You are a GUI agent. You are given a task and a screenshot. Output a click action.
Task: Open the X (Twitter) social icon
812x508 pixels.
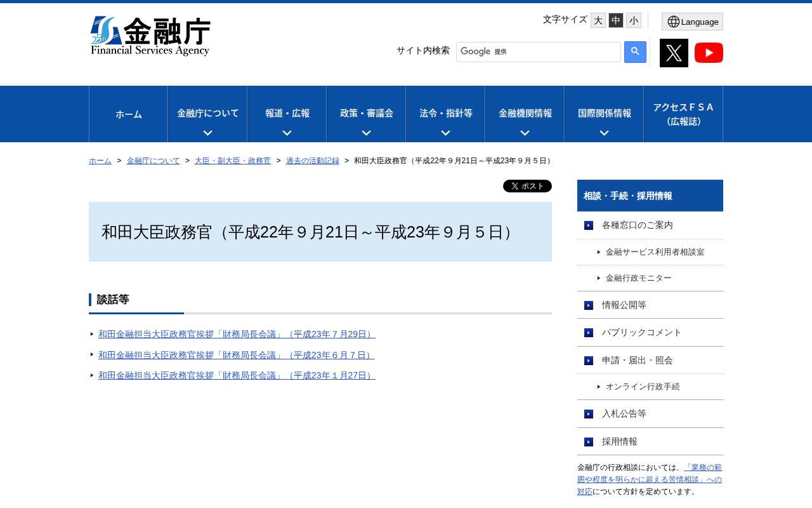pos(674,53)
